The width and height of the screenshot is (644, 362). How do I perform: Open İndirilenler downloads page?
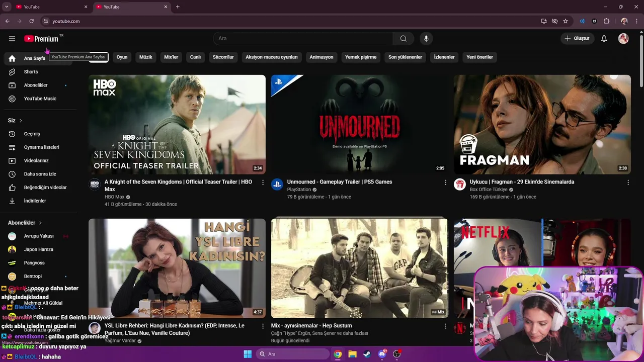pyautogui.click(x=38, y=201)
